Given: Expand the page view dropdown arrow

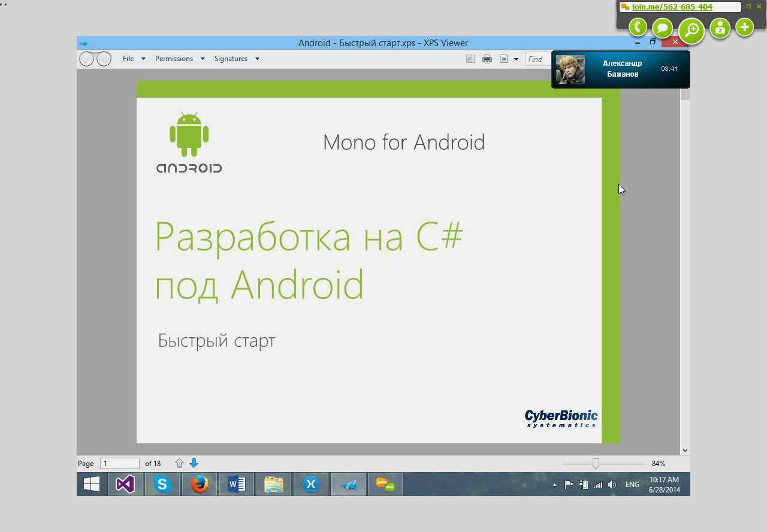Looking at the screenshot, I should (x=516, y=59).
